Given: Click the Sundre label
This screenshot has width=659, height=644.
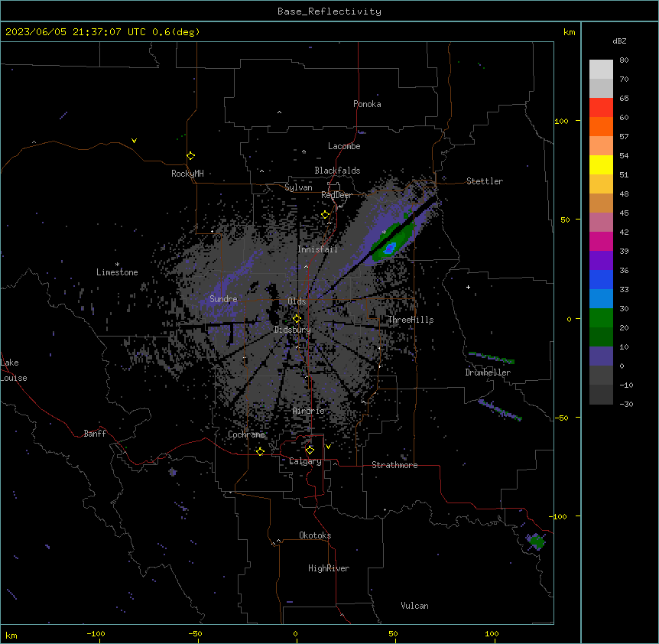Looking at the screenshot, I should 223,299.
